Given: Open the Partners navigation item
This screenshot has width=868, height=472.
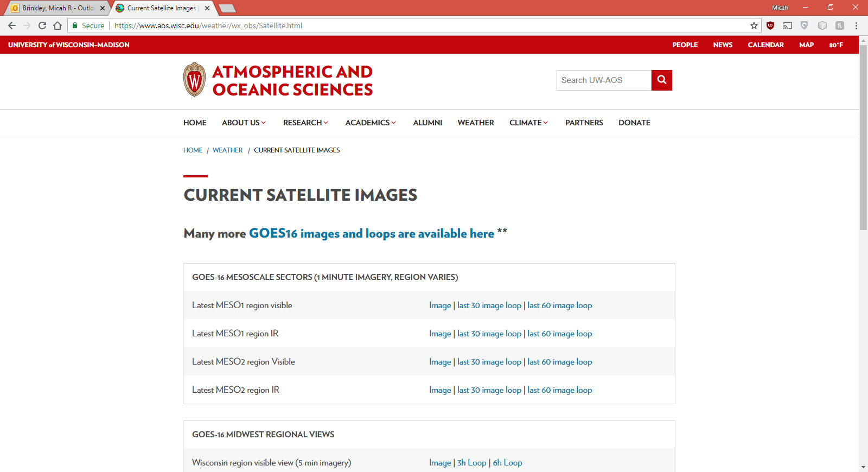Looking at the screenshot, I should point(584,123).
